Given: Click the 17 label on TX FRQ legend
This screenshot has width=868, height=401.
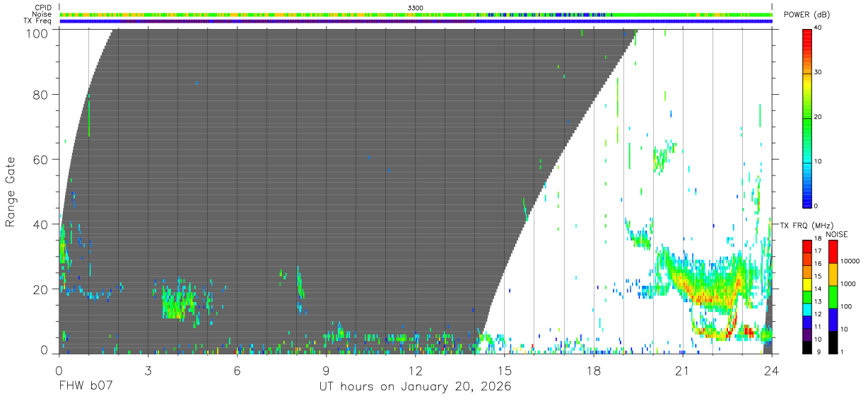Looking at the screenshot, I should click(x=816, y=251).
